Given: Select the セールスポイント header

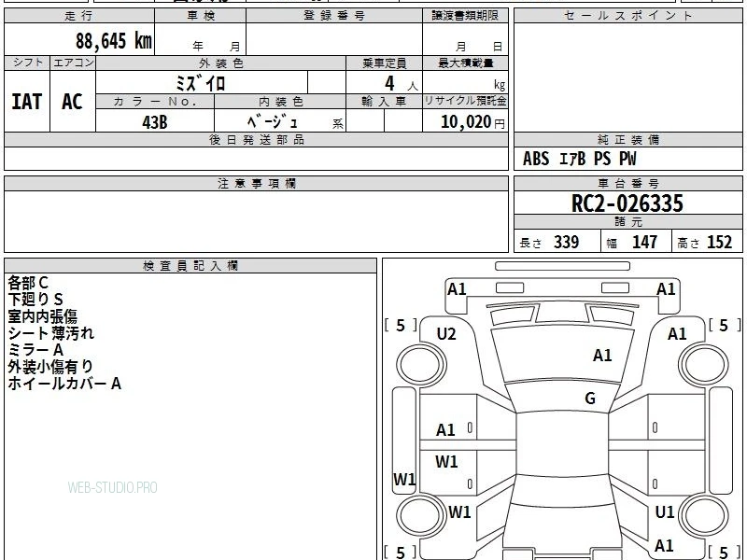Looking at the screenshot, I should (627, 16).
